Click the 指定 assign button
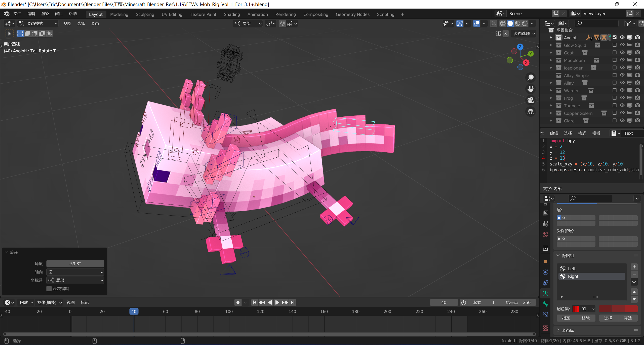Screen dimensions: 644x345 (566, 318)
